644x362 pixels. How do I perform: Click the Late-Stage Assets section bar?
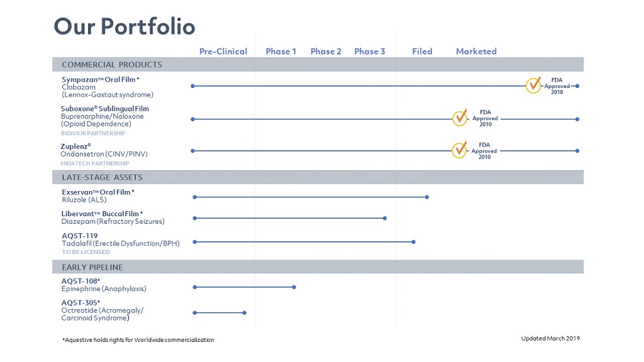[318, 177]
